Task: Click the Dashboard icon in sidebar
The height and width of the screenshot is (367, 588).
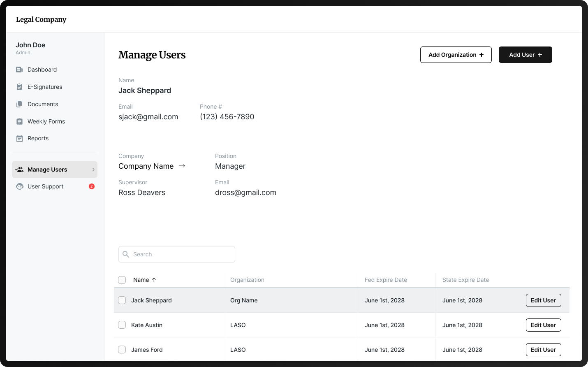Action: point(19,70)
